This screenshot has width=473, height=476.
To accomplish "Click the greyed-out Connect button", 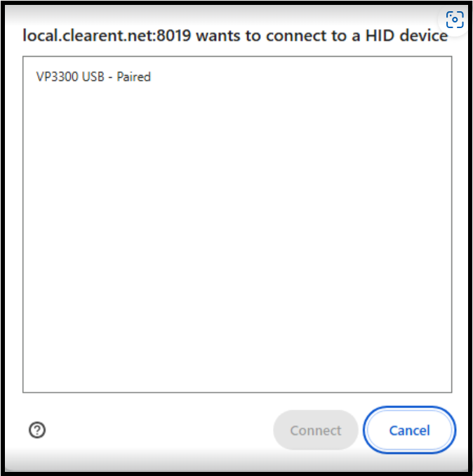I will 316,430.
